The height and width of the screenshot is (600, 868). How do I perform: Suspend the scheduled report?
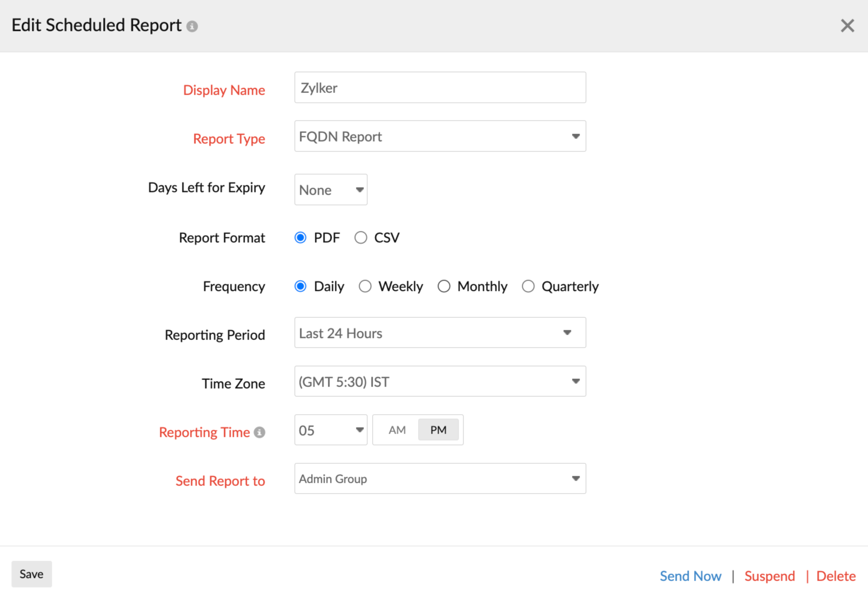pyautogui.click(x=769, y=576)
